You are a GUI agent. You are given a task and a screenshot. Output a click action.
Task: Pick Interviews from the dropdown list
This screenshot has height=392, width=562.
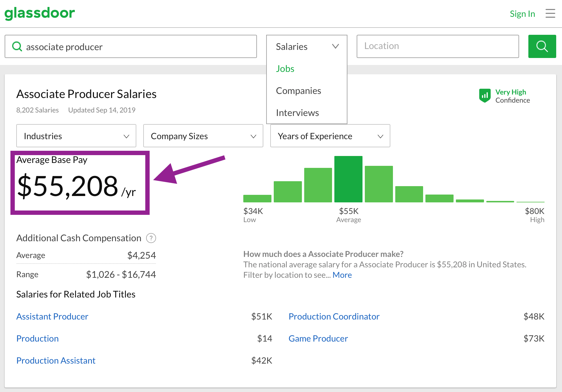coord(297,113)
